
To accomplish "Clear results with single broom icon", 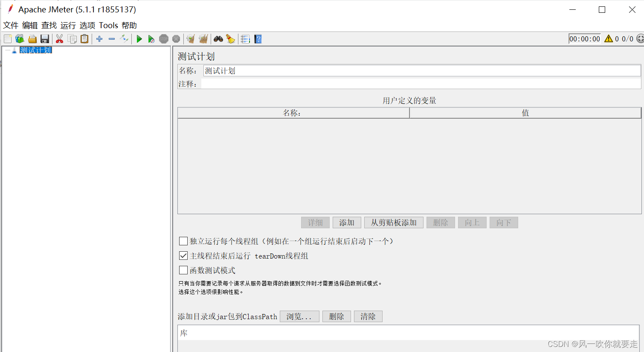I will (191, 39).
